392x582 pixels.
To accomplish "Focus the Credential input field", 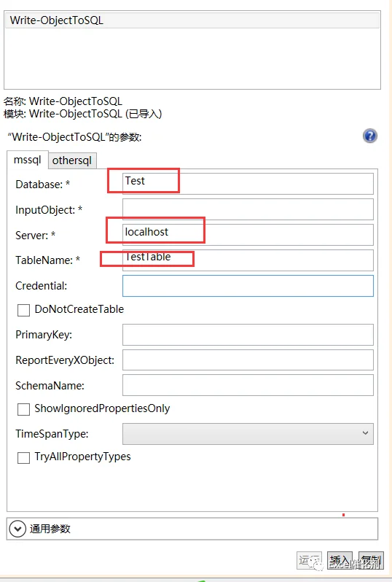I will point(248,285).
